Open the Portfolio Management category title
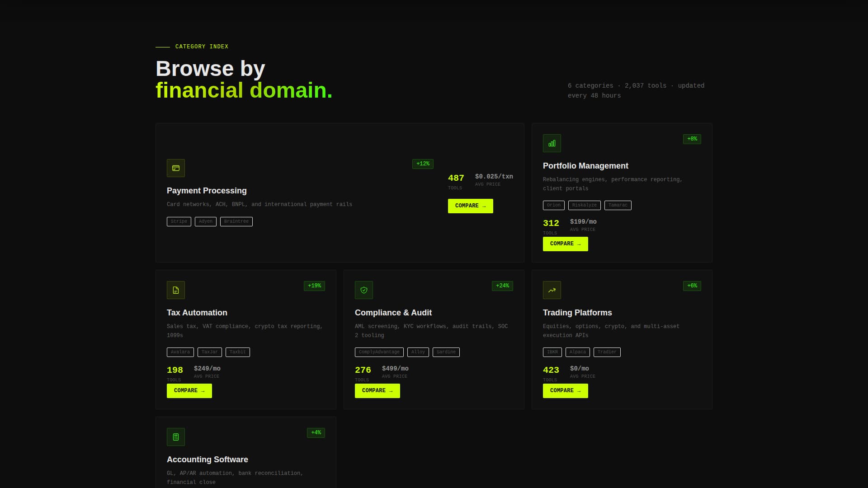 click(x=585, y=166)
